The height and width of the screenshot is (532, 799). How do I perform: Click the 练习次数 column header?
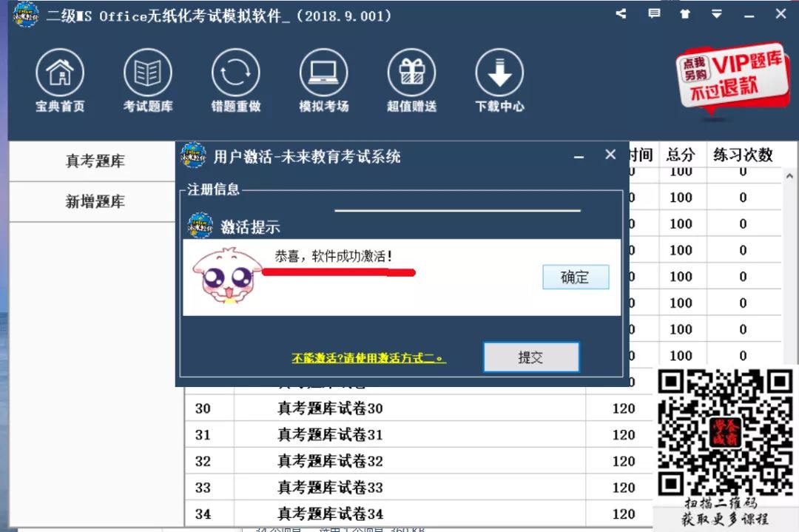[743, 155]
